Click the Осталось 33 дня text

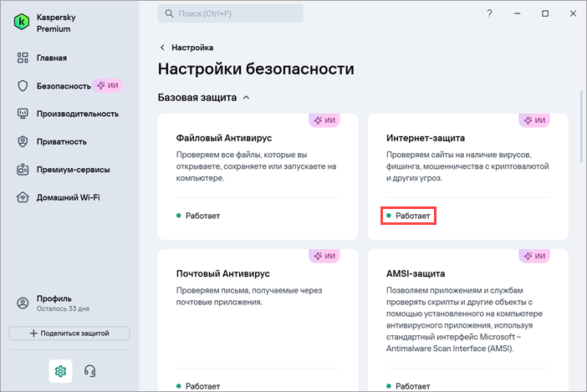pos(63,309)
